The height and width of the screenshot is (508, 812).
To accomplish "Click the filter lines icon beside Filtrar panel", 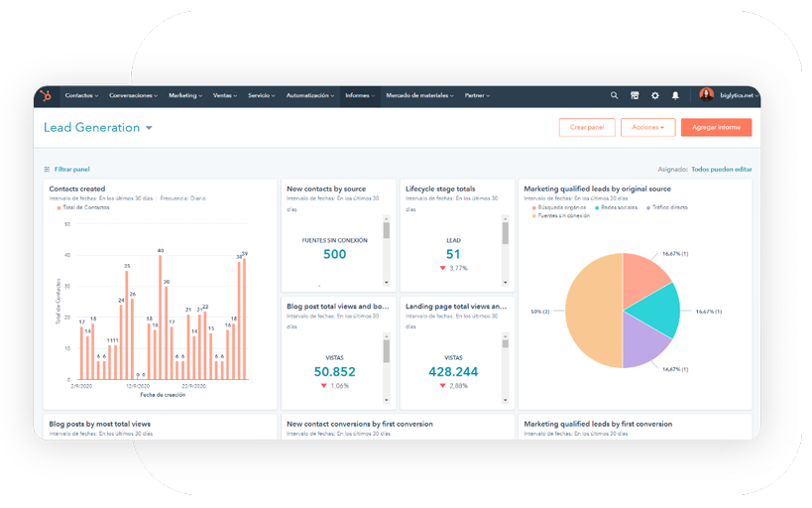I will (x=47, y=170).
